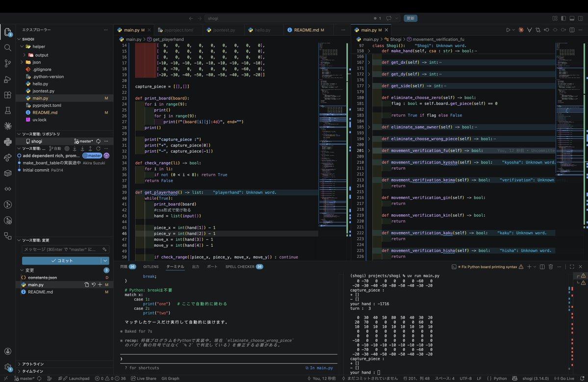Viewport: 588px width, 382px height.
Task: Discard changes for main.py with revert icon
Action: [93, 285]
